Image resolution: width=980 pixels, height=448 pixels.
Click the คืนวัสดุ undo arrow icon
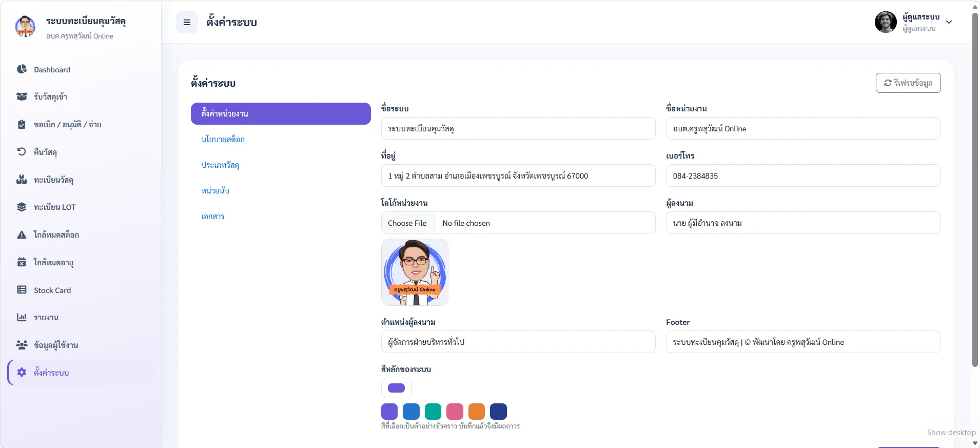22,152
